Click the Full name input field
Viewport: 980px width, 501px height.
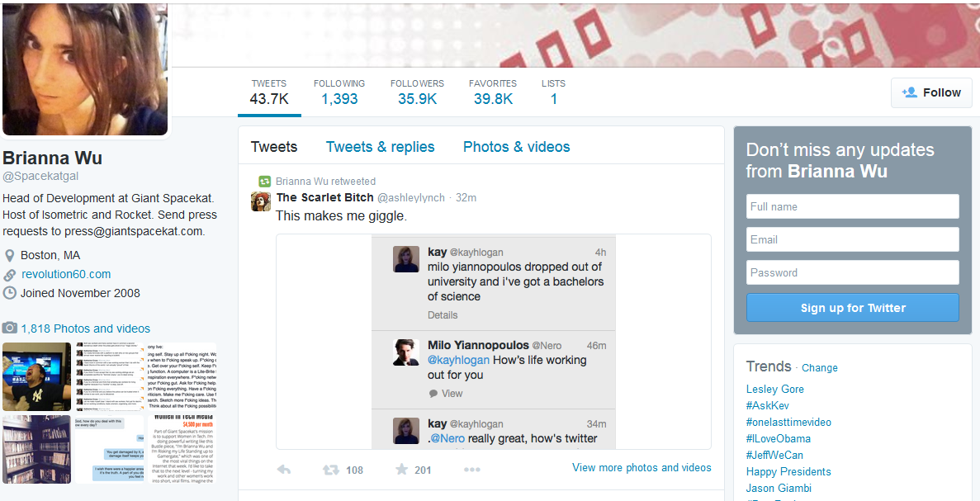coord(853,206)
